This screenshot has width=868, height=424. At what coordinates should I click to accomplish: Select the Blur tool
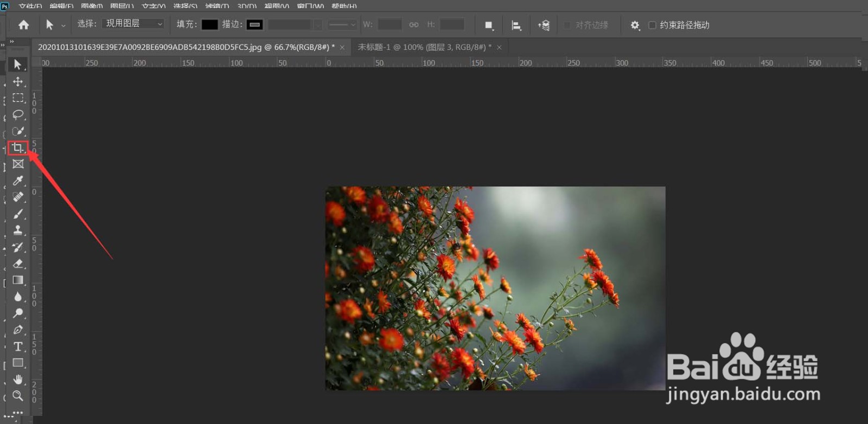click(17, 297)
